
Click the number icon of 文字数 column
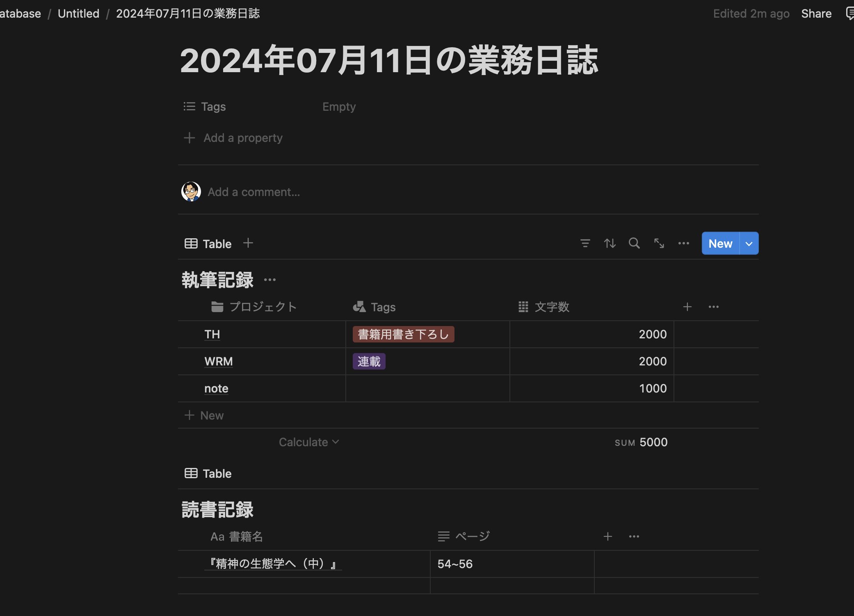pyautogui.click(x=523, y=306)
